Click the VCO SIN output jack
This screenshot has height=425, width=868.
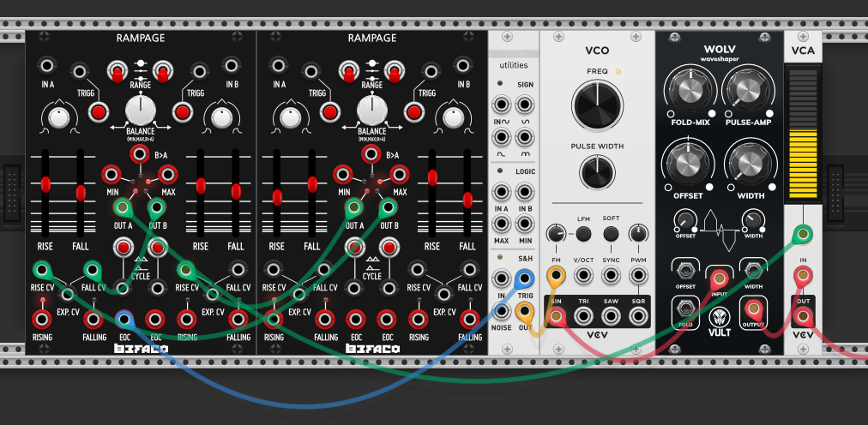[556, 316]
